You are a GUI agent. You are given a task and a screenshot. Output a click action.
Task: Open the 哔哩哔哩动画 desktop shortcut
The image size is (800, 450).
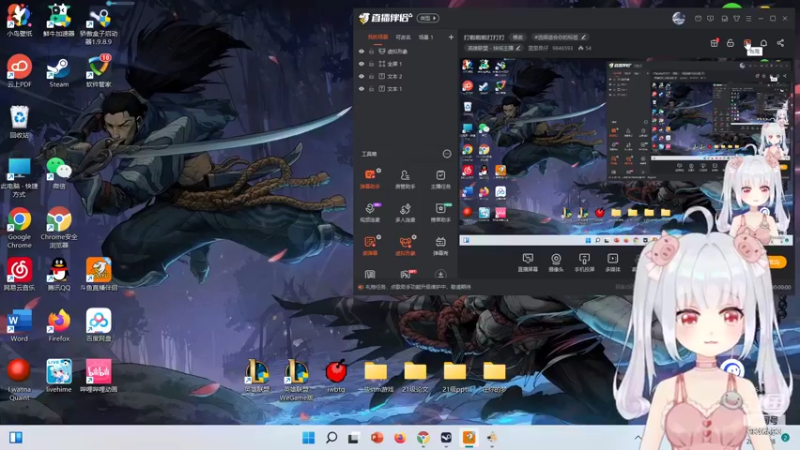[x=98, y=376]
